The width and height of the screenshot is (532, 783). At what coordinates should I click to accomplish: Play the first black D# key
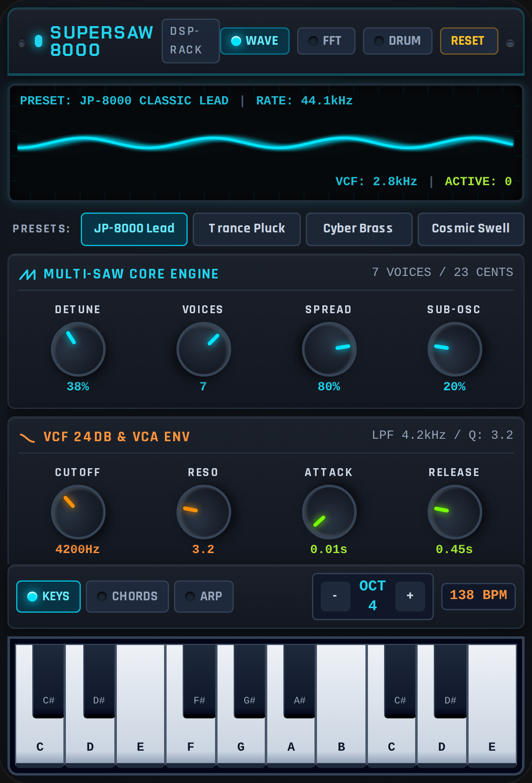click(99, 681)
